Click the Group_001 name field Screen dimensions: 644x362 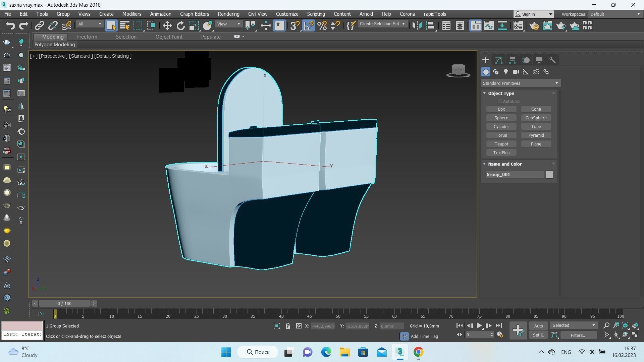pos(515,175)
